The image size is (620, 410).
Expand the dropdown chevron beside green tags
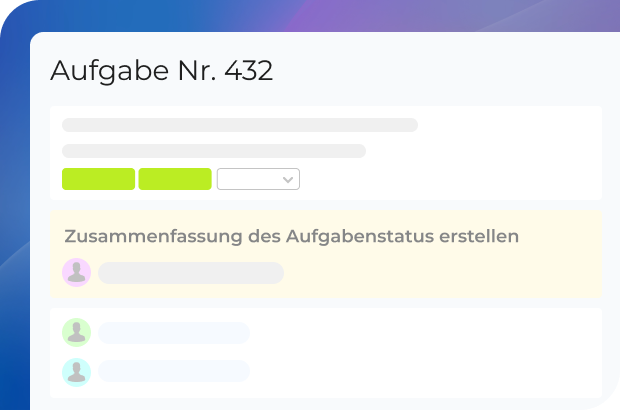coord(288,180)
